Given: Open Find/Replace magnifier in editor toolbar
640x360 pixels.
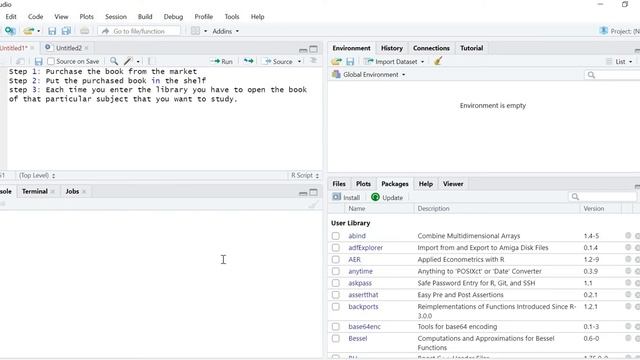Looking at the screenshot, I should (114, 61).
